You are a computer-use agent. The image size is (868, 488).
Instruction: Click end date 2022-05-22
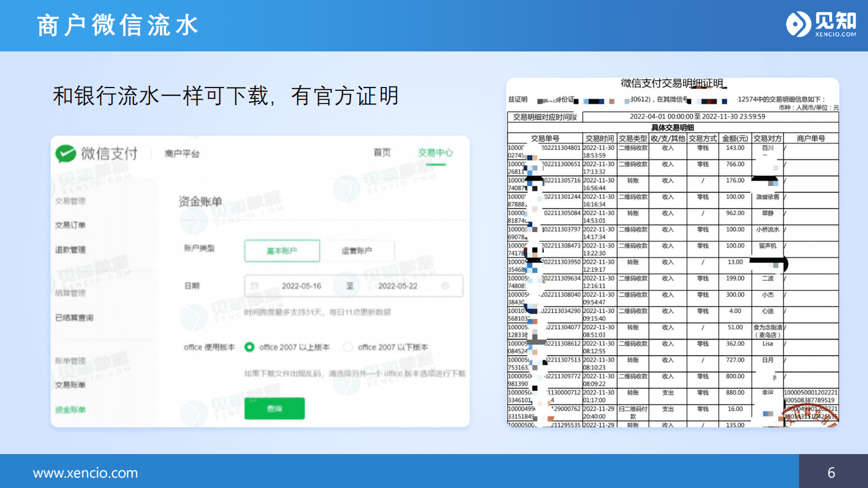click(x=398, y=286)
